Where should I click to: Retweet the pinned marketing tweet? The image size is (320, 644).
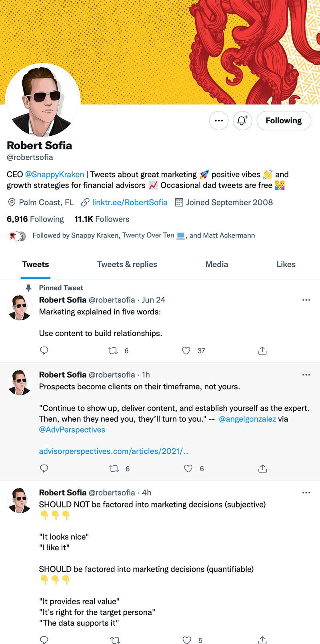pyautogui.click(x=113, y=350)
